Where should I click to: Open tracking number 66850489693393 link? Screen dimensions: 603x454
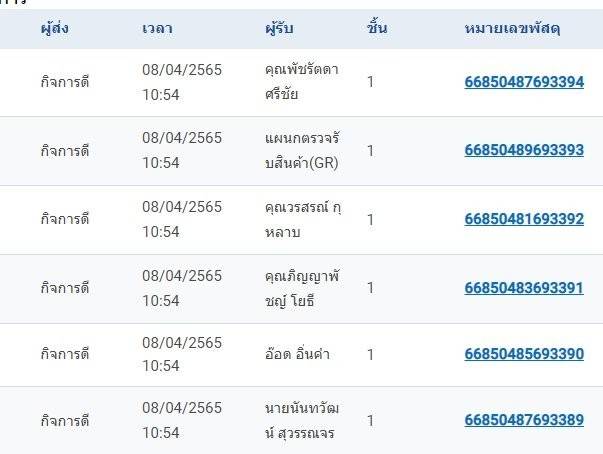pos(524,150)
